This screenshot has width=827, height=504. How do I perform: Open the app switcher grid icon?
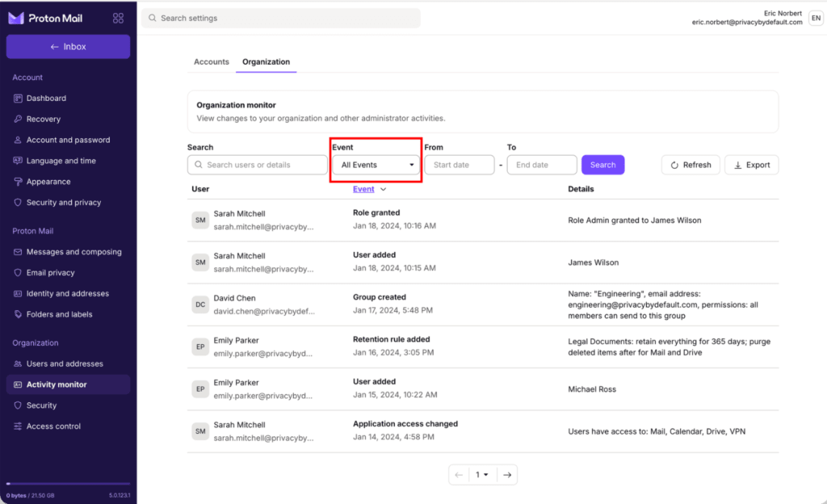coord(118,19)
